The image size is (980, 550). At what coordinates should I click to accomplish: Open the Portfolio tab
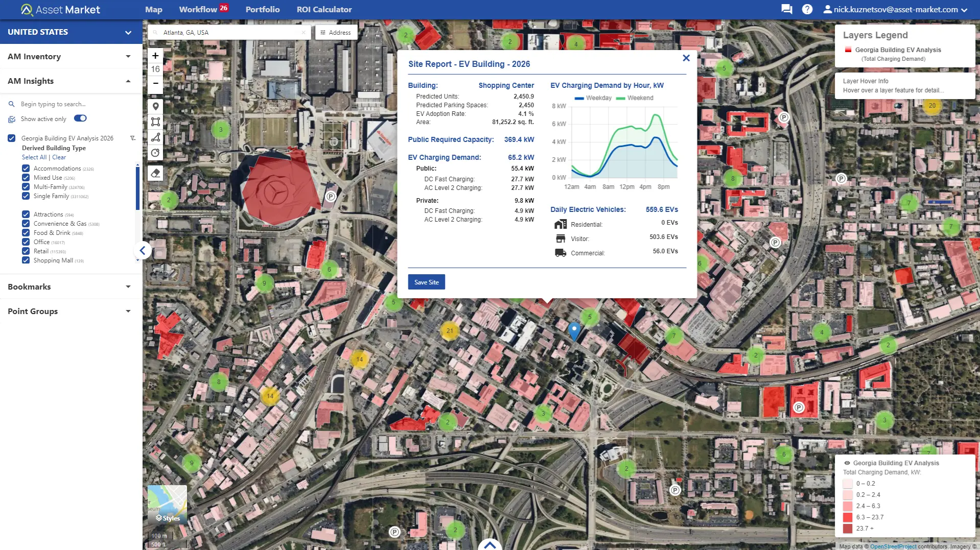coord(263,10)
